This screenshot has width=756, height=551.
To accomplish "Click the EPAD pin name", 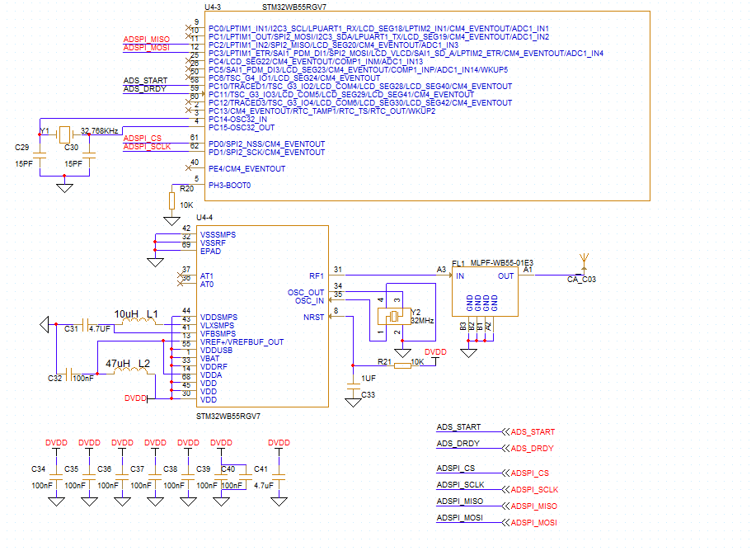I will pos(210,251).
